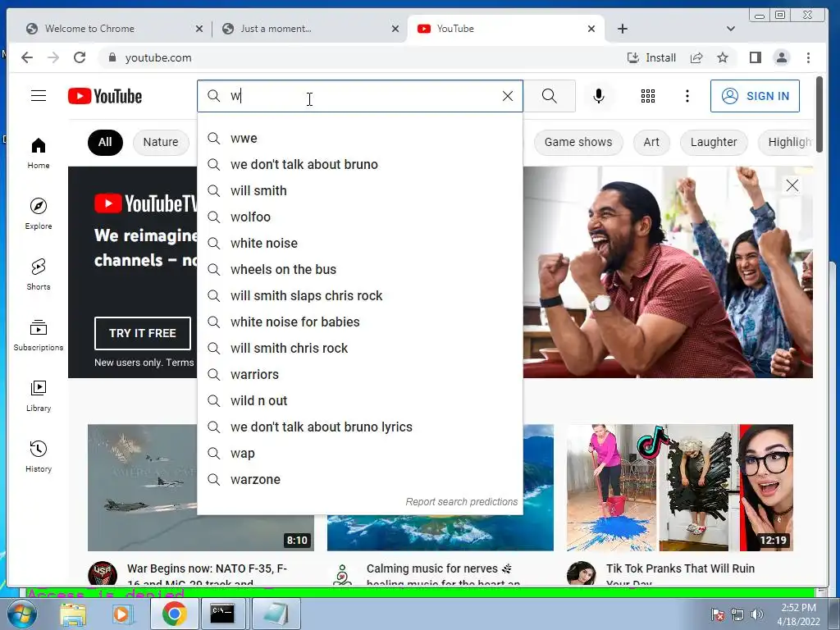Open the Chrome profile avatar

(782, 57)
